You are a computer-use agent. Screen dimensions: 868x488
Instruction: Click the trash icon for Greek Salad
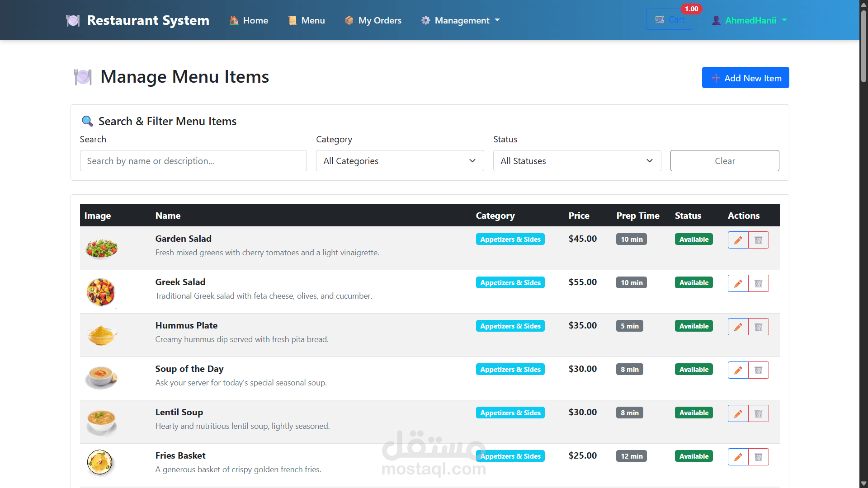[x=758, y=283]
